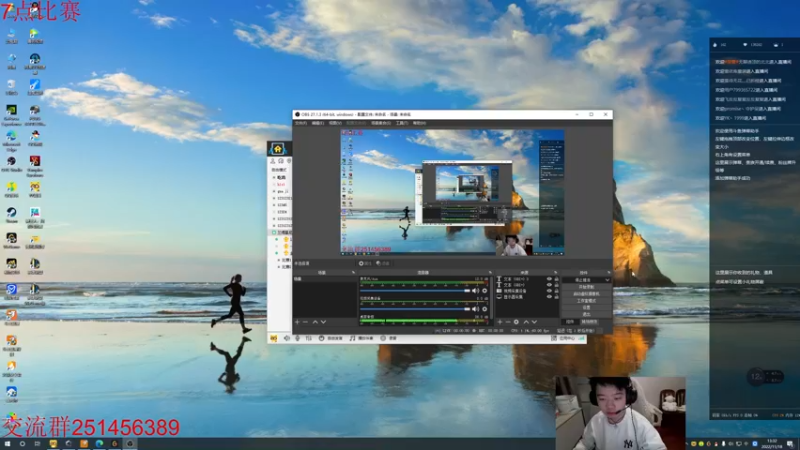The image size is (800, 450).
Task: Adjust the second mixer channel volume slider
Action: tap(415, 309)
